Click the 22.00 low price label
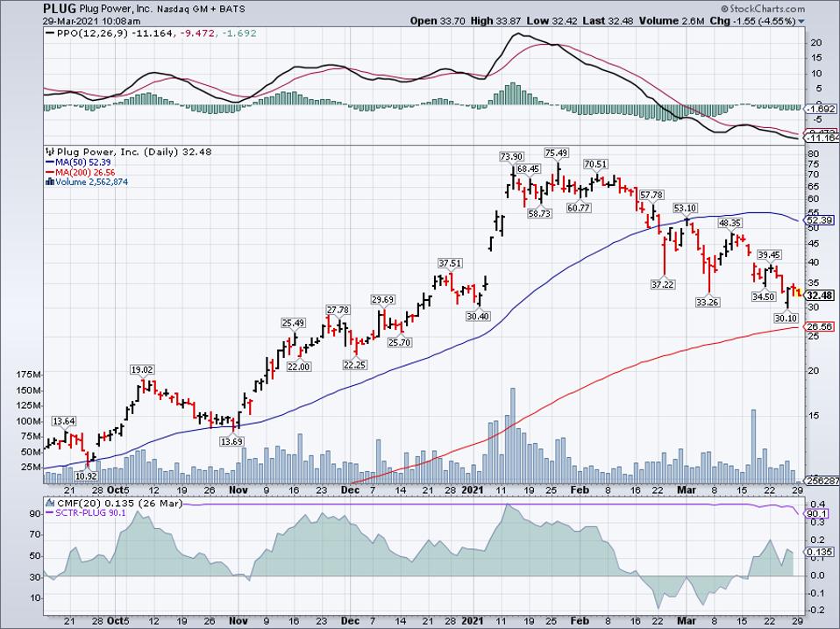 pos(298,367)
